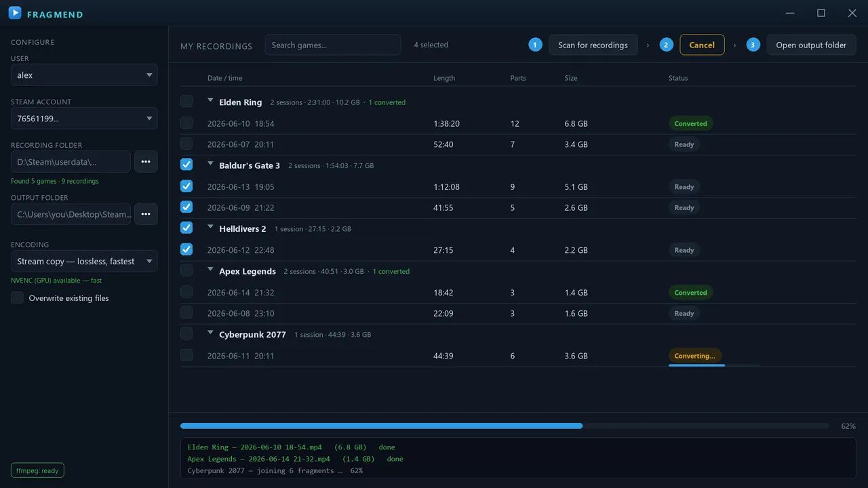
Task: Maximize the Fragmend window
Action: pyautogui.click(x=821, y=13)
